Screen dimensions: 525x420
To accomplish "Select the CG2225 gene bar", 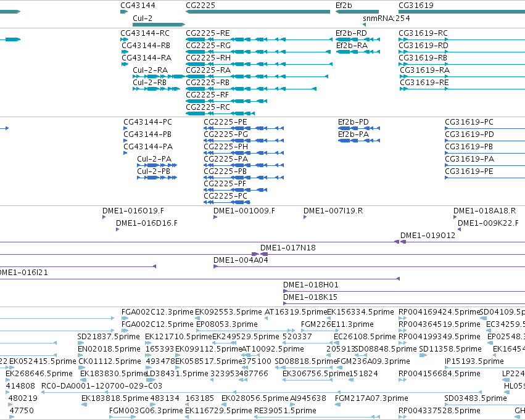I will point(258,12).
